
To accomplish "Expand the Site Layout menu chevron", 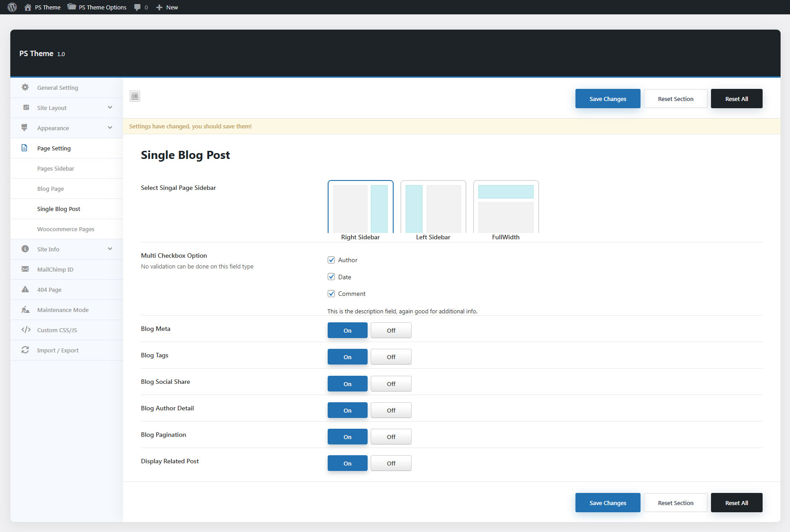I will 110,108.
